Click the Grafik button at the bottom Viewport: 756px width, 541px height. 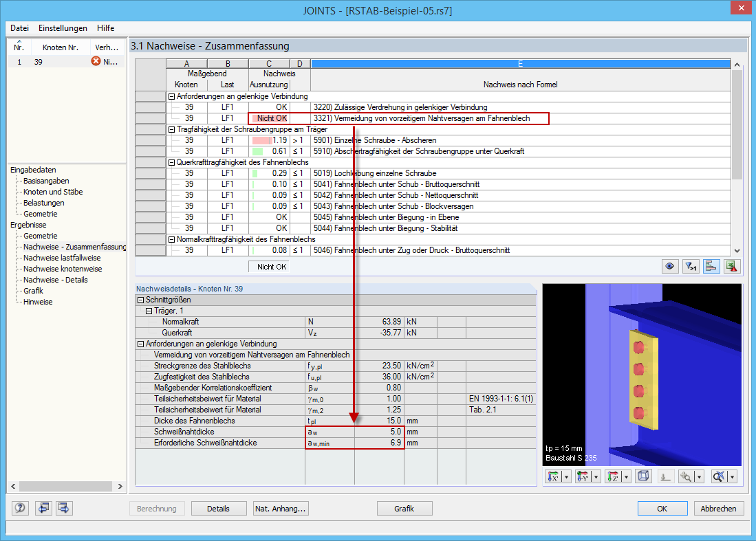click(x=404, y=508)
